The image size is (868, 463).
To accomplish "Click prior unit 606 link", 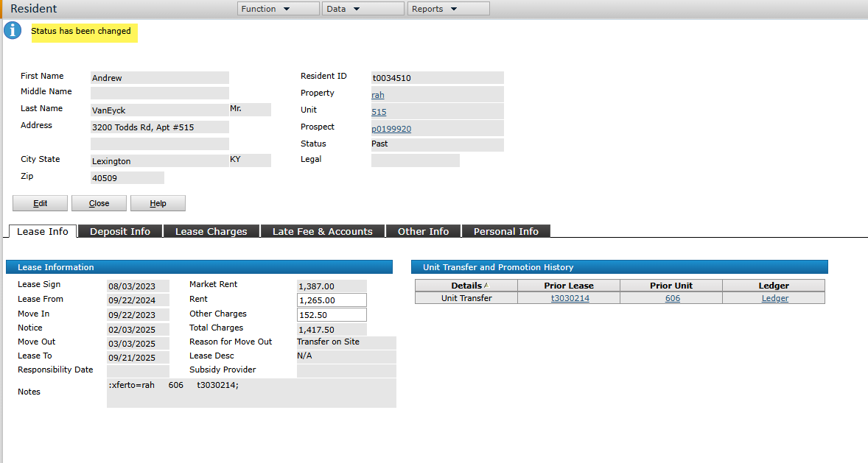I will point(672,298).
